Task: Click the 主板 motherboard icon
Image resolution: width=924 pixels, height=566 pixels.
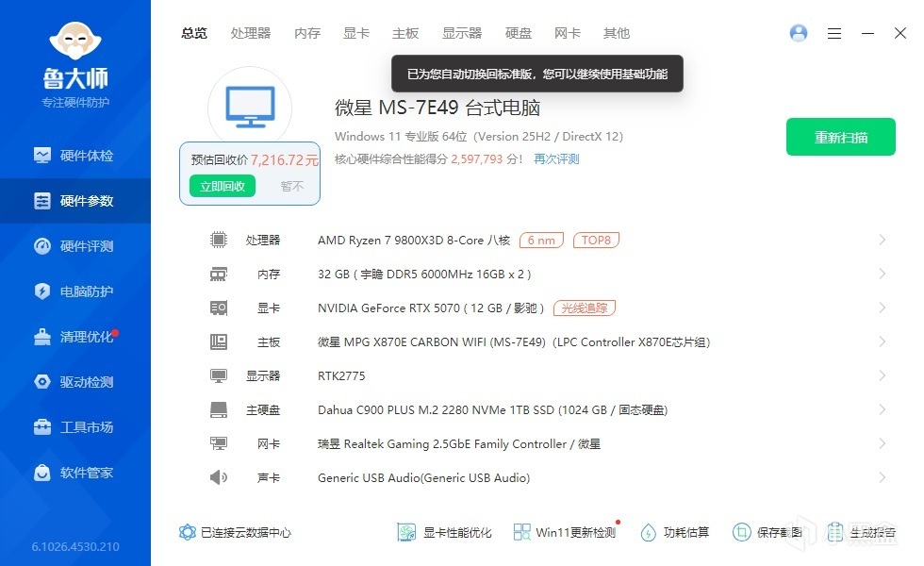Action: coord(219,341)
